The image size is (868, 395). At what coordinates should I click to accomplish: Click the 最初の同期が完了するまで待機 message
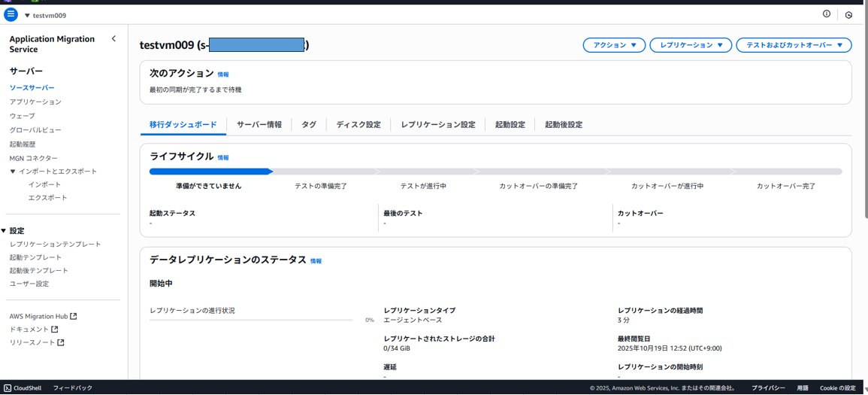tap(195, 90)
